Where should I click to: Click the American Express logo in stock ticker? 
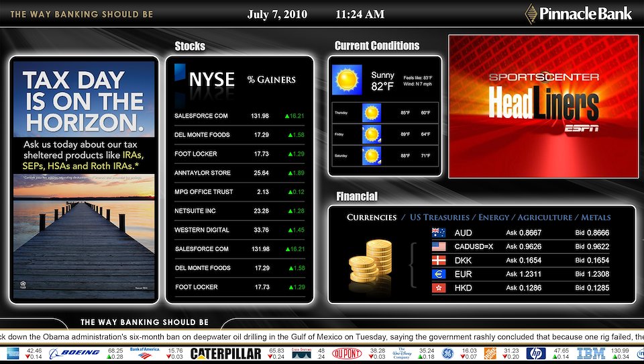(x=13, y=353)
